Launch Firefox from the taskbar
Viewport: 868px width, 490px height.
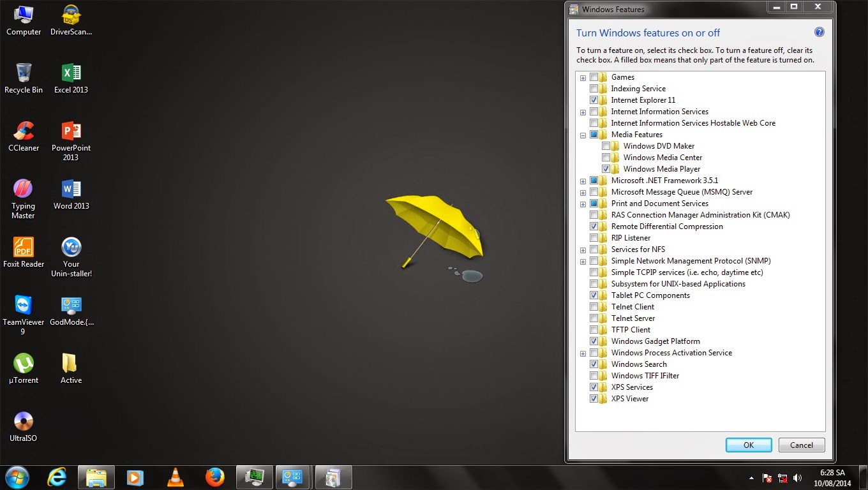[215, 477]
